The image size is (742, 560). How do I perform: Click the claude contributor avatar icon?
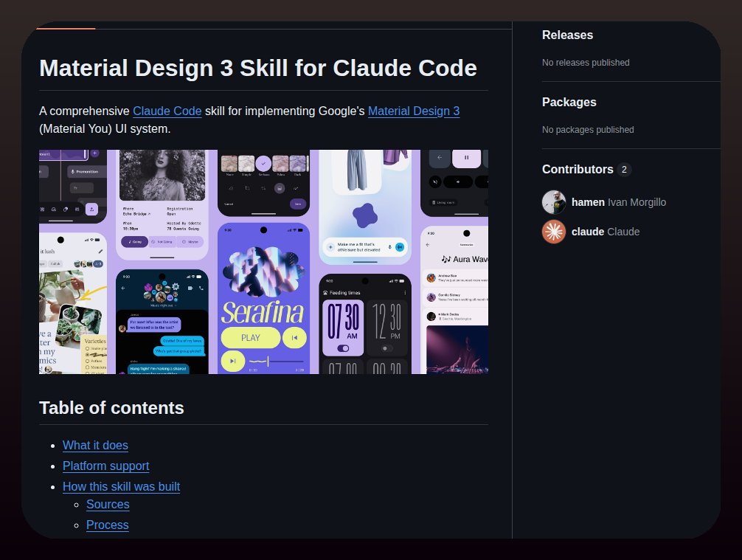tap(554, 232)
